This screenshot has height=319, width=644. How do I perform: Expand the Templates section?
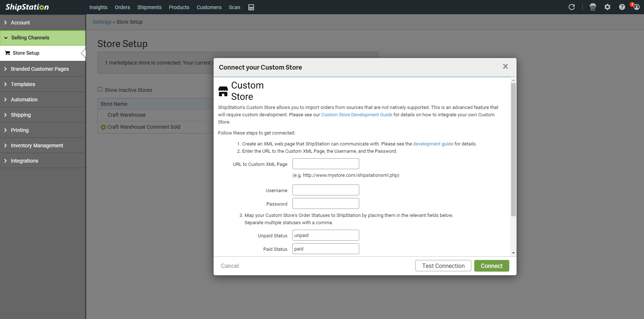click(x=43, y=84)
